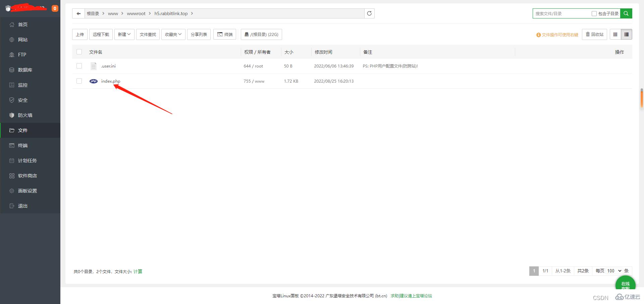Screen dimensions: 644x304
Task: Click the green search magnifier button
Action: pos(626,13)
